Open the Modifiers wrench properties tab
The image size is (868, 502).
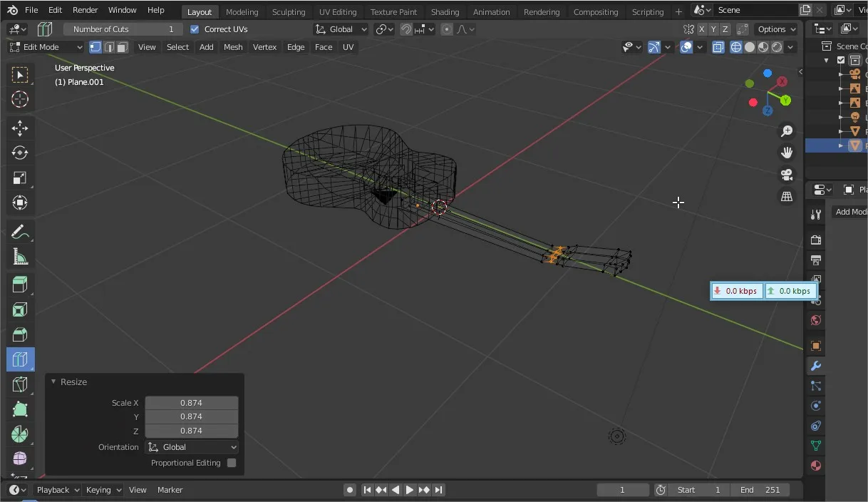click(816, 366)
